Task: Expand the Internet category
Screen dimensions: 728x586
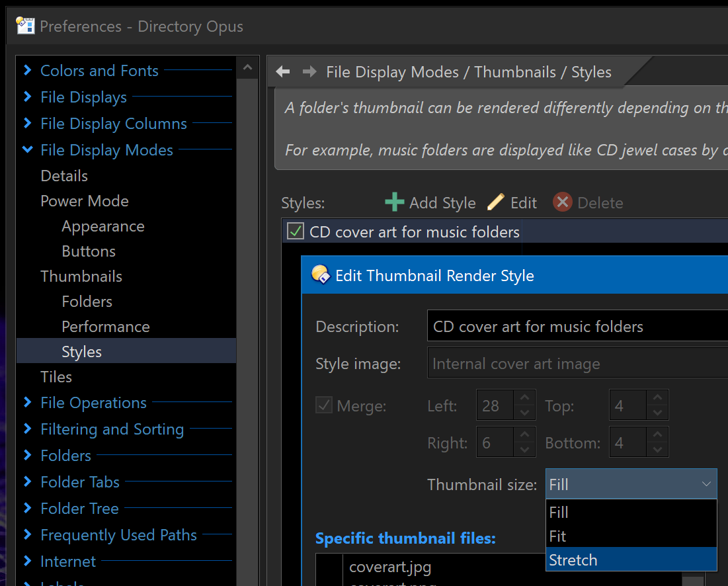Action: coord(27,561)
